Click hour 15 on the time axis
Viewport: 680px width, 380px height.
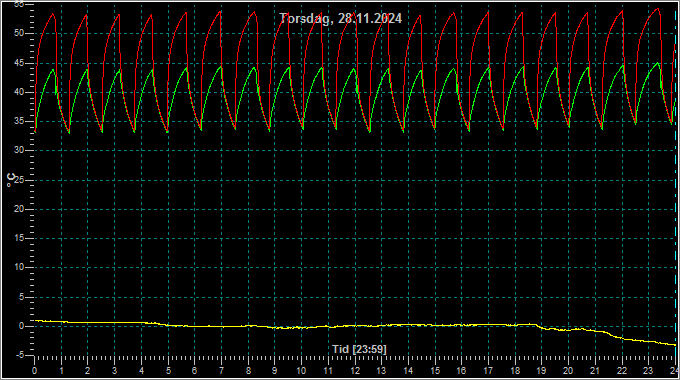tap(435, 371)
